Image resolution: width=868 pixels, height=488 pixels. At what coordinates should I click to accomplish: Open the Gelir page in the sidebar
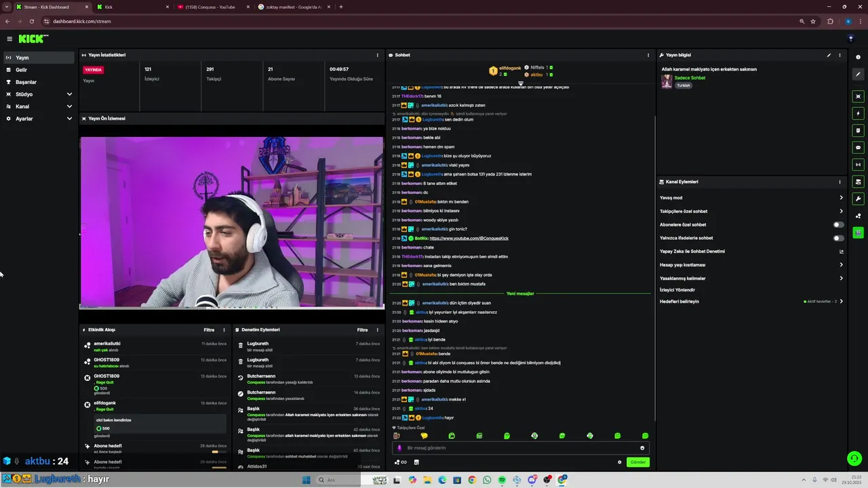38,70
